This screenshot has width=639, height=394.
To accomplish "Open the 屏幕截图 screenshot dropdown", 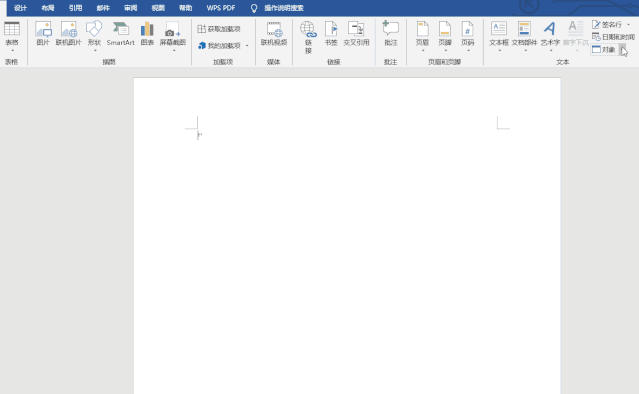I will tap(173, 37).
